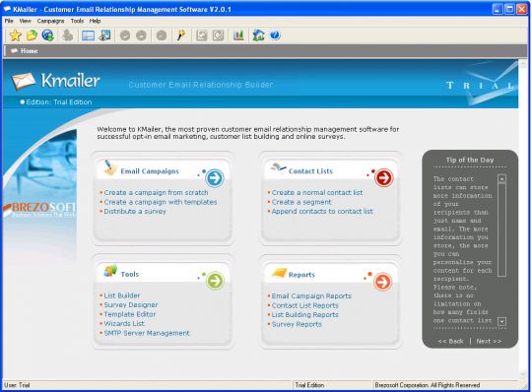The image size is (532, 392).
Task: Open List Building Reports link
Action: (305, 315)
